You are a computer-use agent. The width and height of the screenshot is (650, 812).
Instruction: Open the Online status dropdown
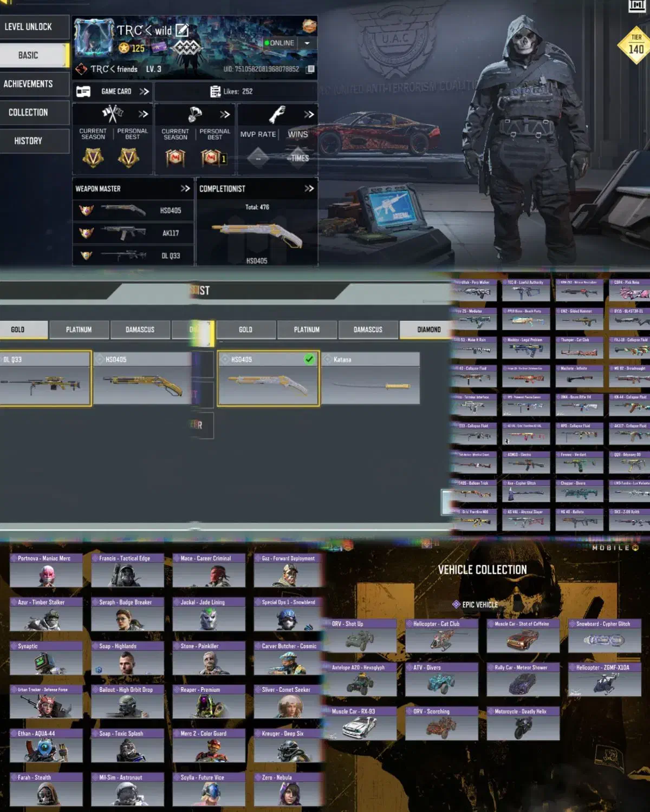pos(307,43)
